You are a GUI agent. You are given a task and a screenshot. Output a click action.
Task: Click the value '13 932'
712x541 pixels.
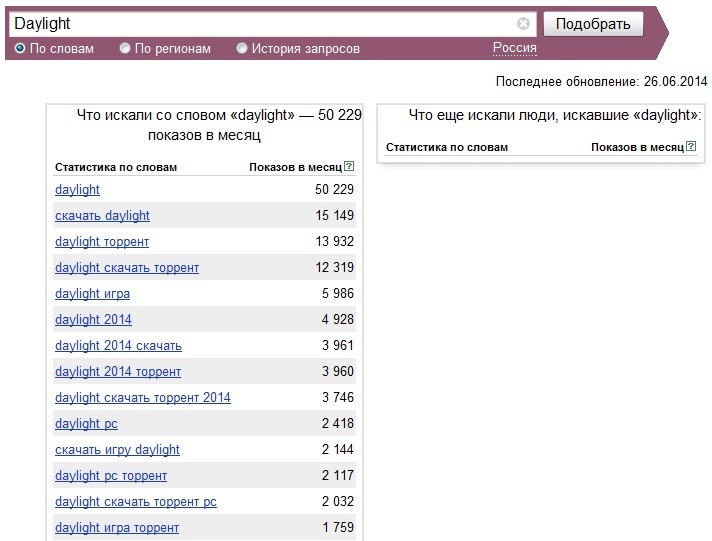[335, 241]
